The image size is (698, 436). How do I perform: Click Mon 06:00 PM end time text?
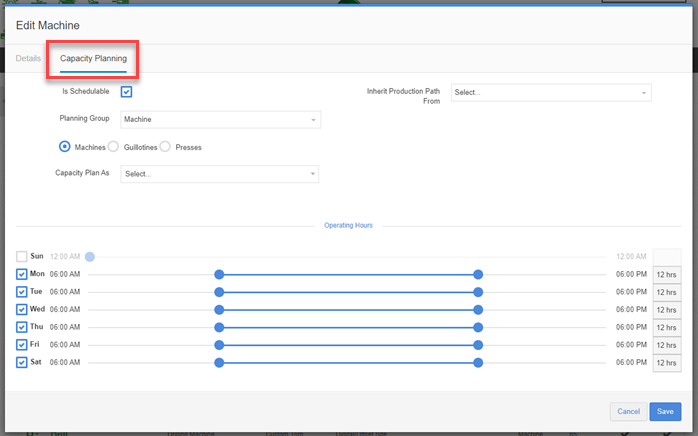click(x=631, y=274)
